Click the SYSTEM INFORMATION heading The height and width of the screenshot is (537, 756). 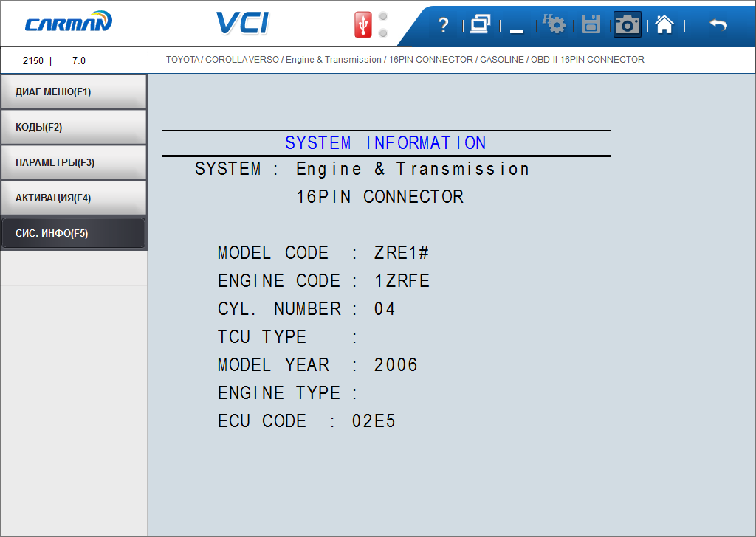pyautogui.click(x=385, y=142)
